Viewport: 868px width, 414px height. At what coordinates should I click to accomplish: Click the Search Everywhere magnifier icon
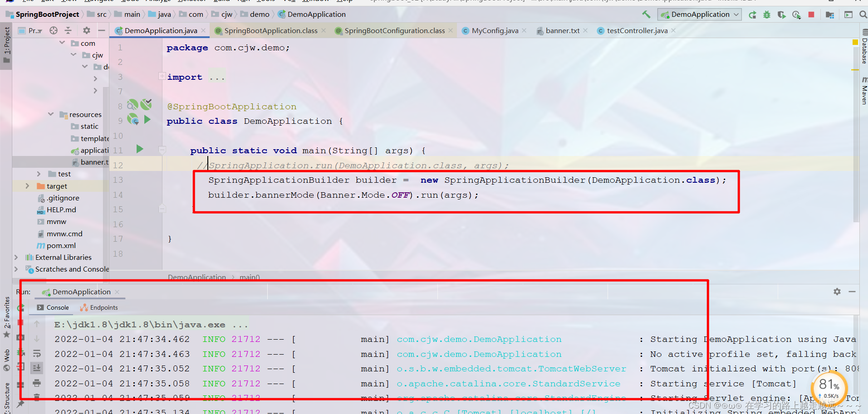pyautogui.click(x=863, y=15)
